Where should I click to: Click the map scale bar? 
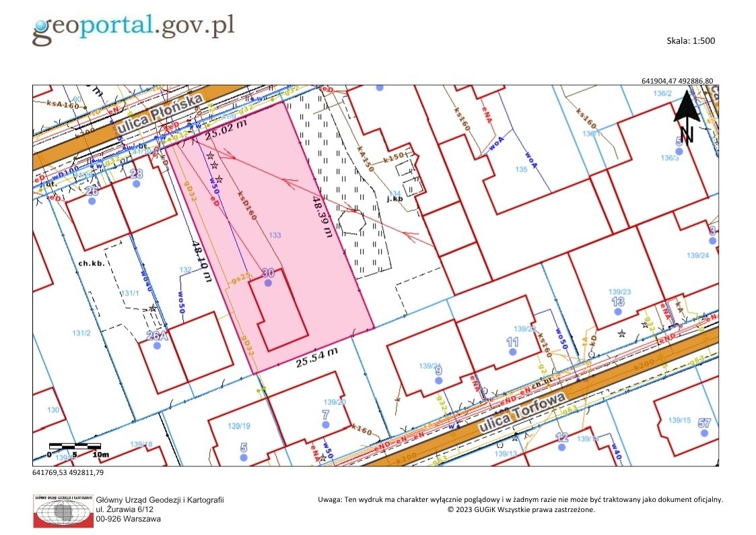(x=75, y=449)
